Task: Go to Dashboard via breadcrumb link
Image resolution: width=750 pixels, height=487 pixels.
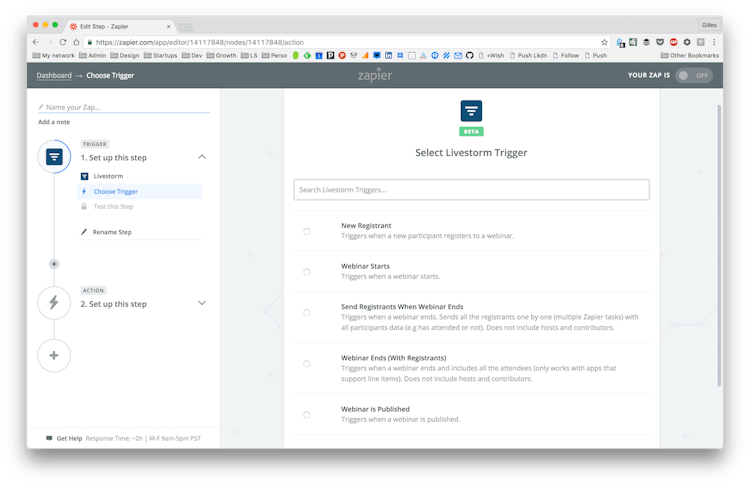Action: point(54,76)
